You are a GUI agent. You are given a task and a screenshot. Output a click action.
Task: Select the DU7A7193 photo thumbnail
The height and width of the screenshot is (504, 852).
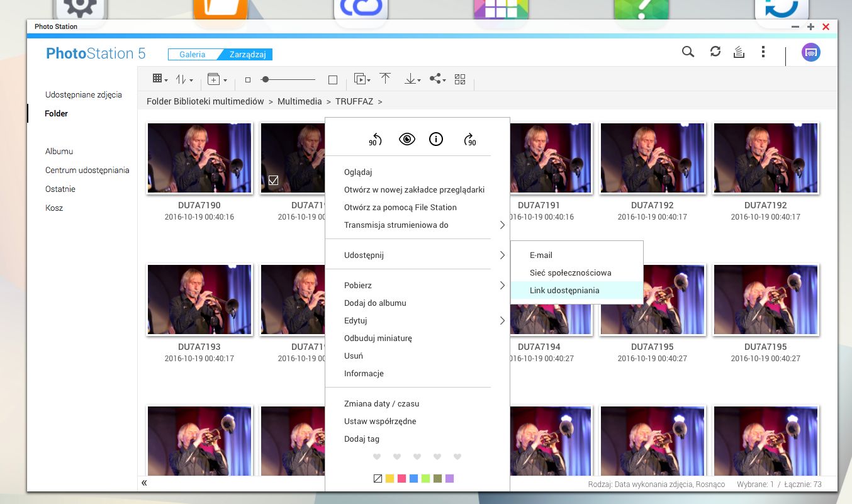click(199, 300)
